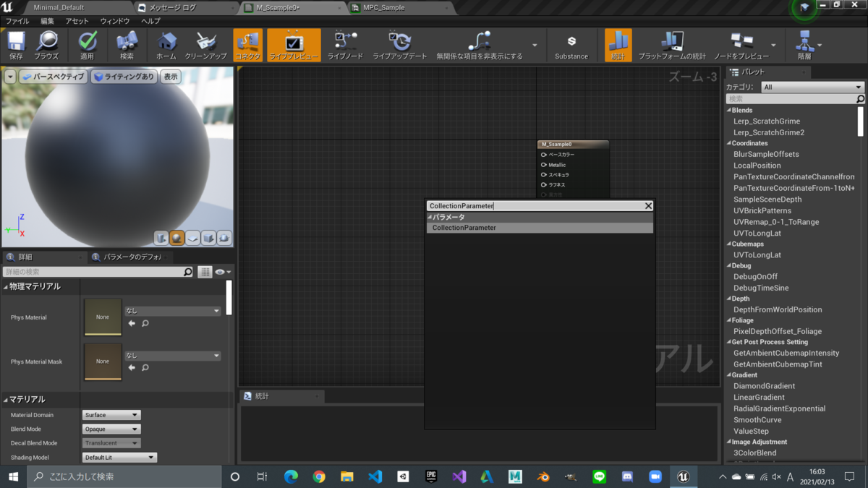Clear the node search with X button
Screen dimensions: 868x488
click(648, 206)
